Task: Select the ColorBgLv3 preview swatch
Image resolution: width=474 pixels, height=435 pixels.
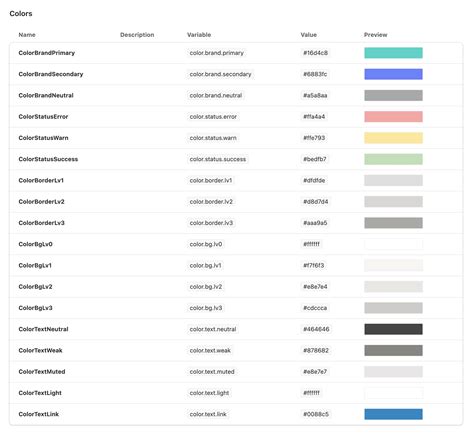Action: 393,308
